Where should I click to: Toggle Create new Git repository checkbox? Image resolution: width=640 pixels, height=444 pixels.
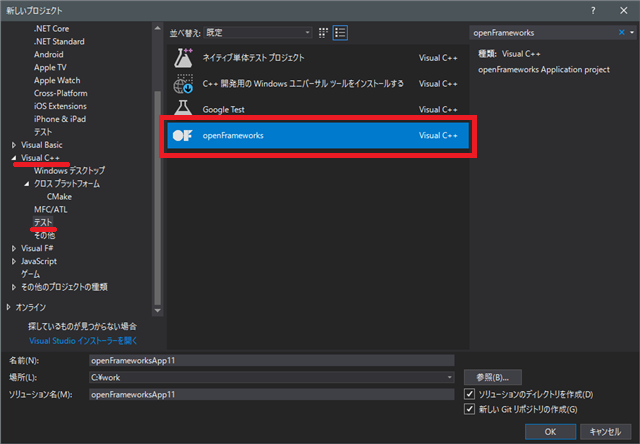(469, 409)
